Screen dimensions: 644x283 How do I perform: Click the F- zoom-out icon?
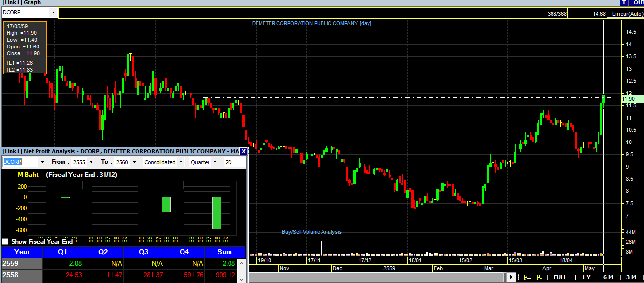click(x=540, y=277)
